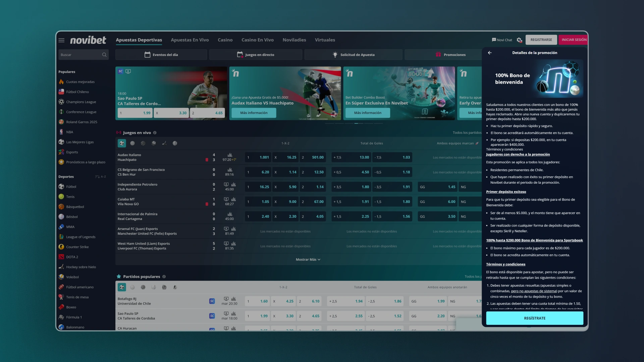
Task: Click the search magnifier icon
Action: 104,55
